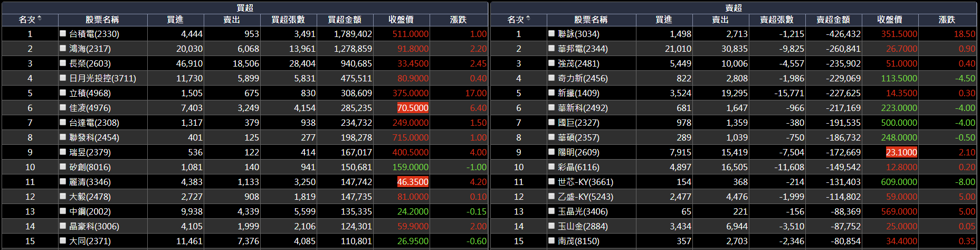Tick the checkbox for 長榮(2603)
The image size is (980, 250).
[x=63, y=63]
